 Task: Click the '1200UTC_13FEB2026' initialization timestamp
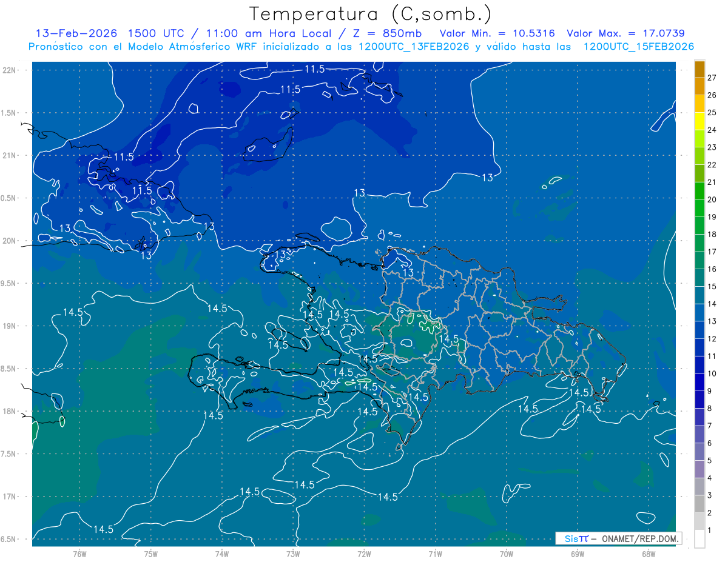pos(414,47)
